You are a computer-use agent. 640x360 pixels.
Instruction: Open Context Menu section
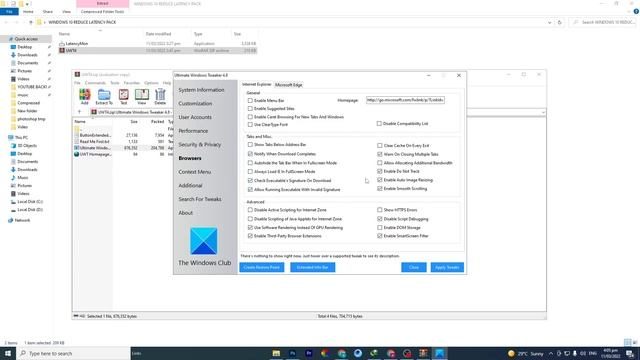[x=195, y=172]
